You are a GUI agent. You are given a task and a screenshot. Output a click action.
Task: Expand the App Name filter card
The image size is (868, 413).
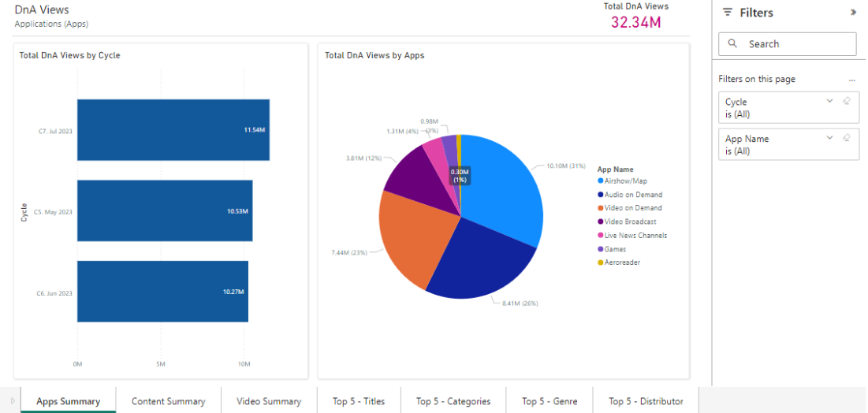tap(829, 138)
